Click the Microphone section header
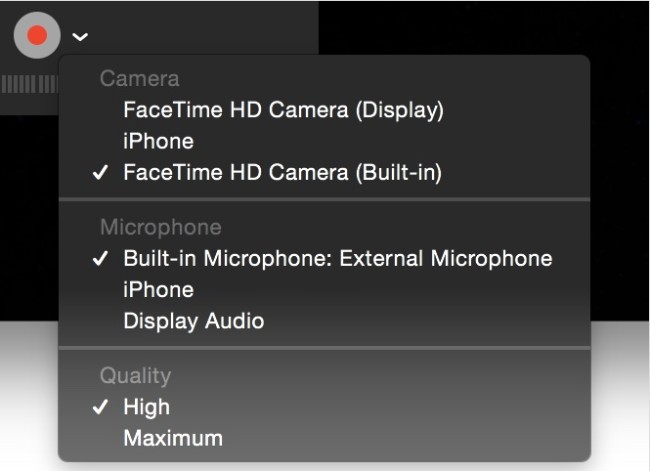This screenshot has width=650, height=471. (161, 228)
